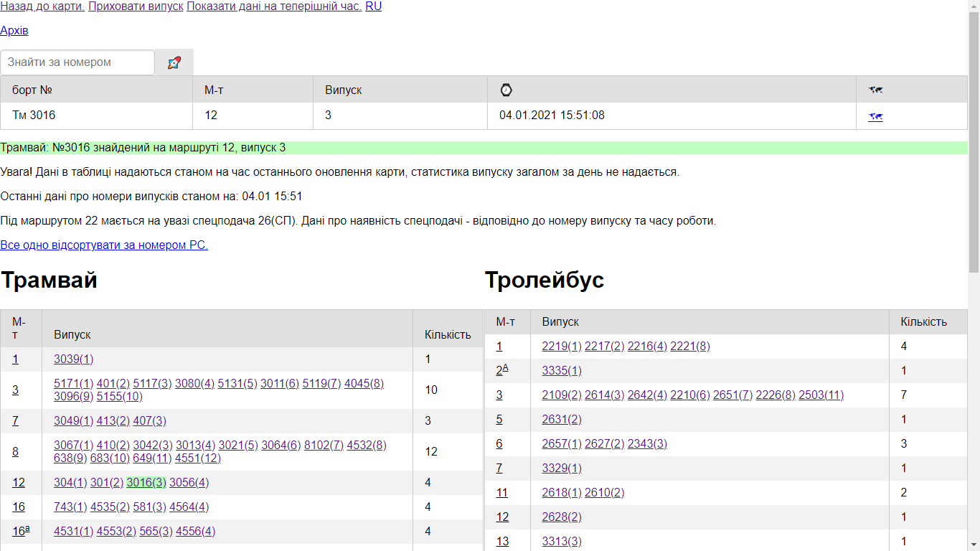Open tram route 12 link
The height and width of the screenshot is (551, 980).
[19, 483]
